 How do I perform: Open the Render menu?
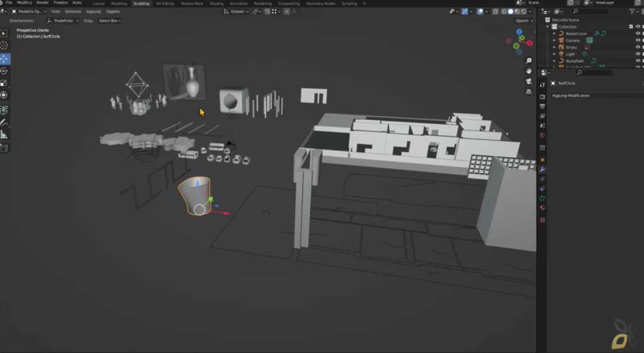[42, 3]
